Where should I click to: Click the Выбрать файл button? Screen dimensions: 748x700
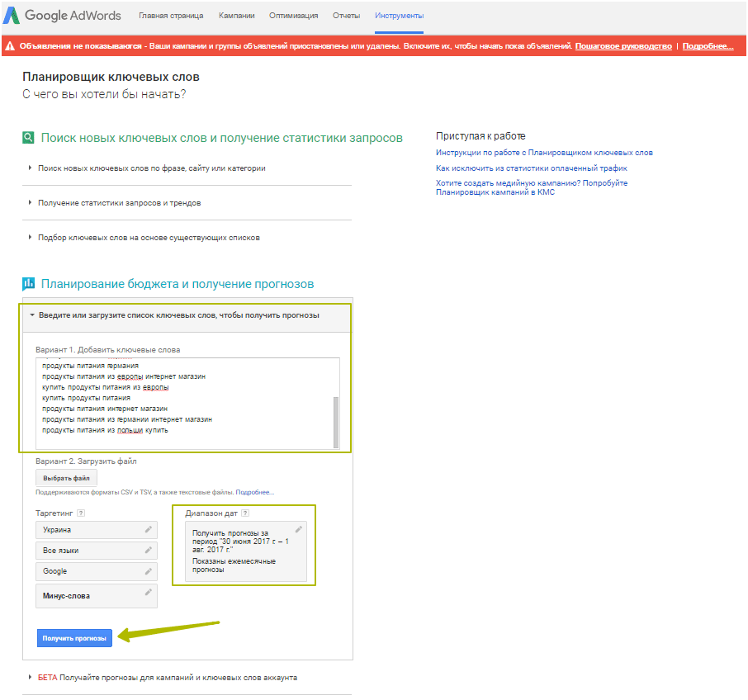(x=66, y=478)
